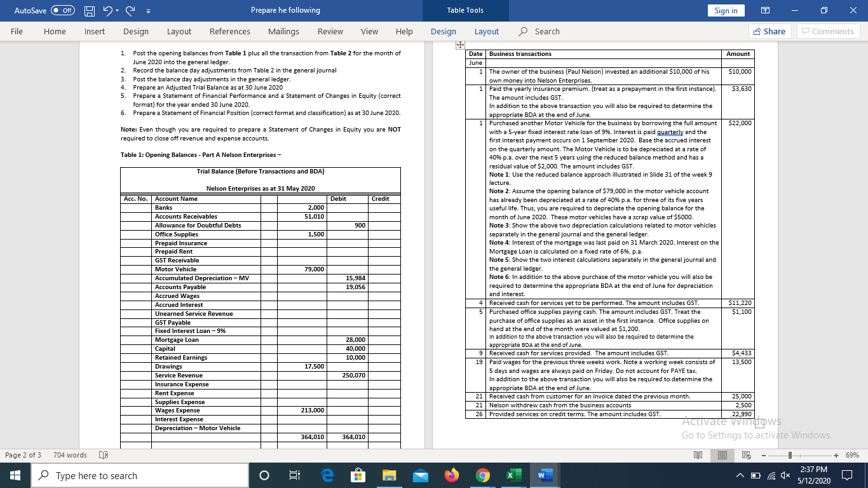Click the 22,990 amount cell
This screenshot has height=488, width=868.
[x=737, y=414]
